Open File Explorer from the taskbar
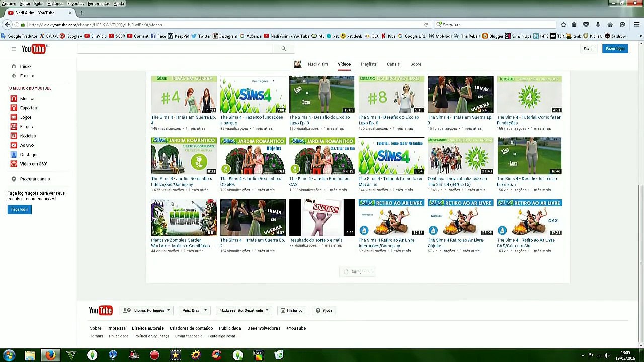This screenshot has width=644, height=362. [x=30, y=355]
